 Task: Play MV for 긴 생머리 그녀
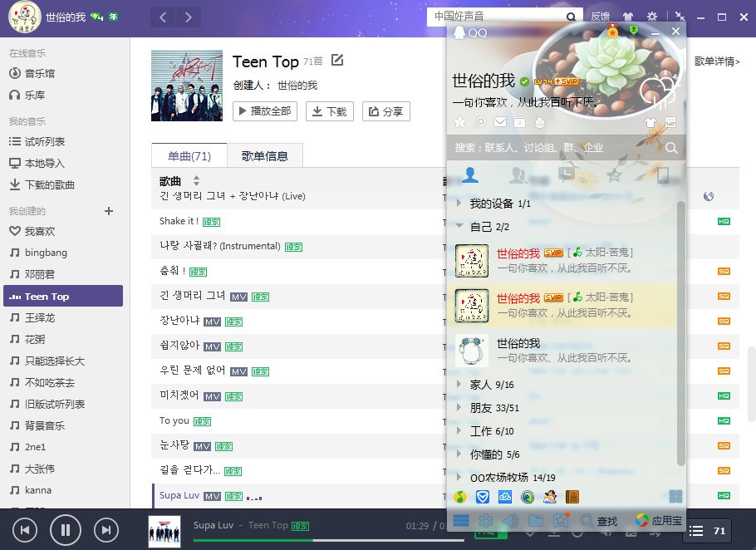[x=239, y=297]
